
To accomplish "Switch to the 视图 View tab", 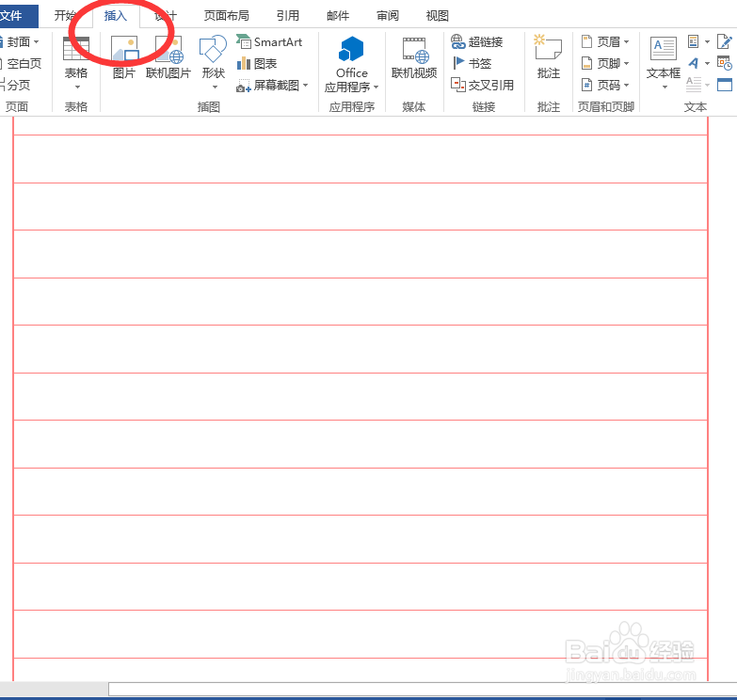I will [437, 15].
